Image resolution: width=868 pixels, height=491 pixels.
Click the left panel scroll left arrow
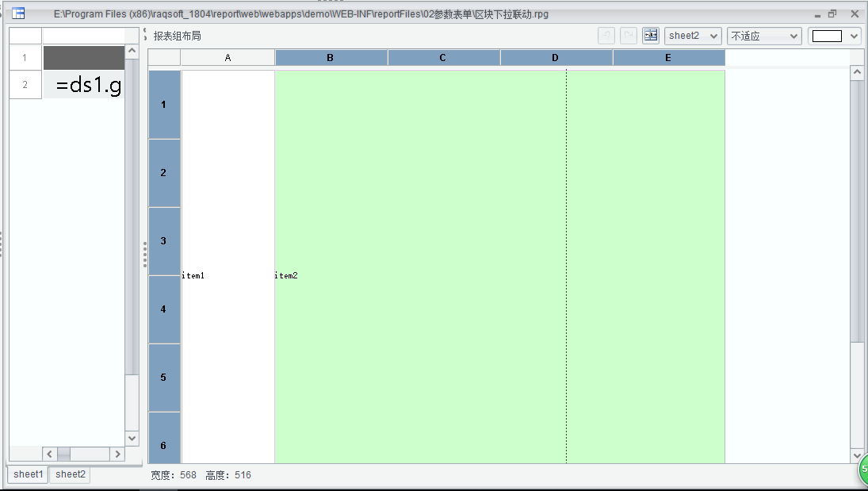(x=49, y=455)
